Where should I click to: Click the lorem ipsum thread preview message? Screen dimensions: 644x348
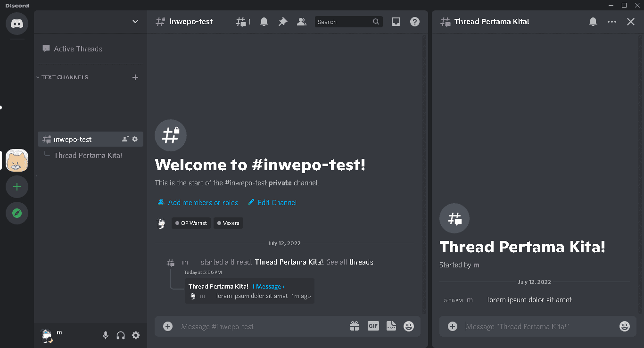click(x=252, y=296)
